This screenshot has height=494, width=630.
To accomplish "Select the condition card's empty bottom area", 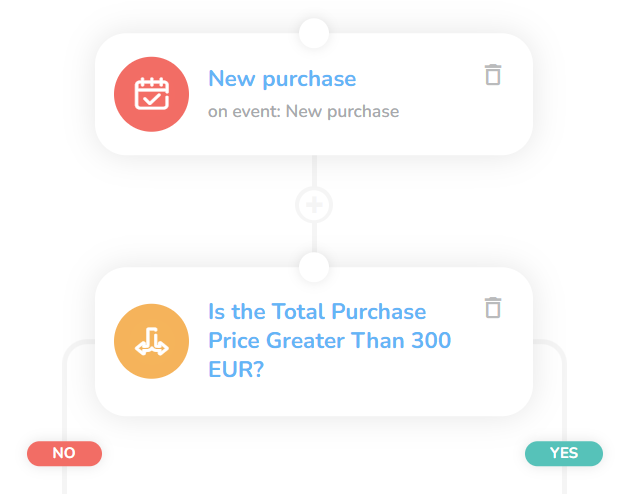I will tap(314, 400).
